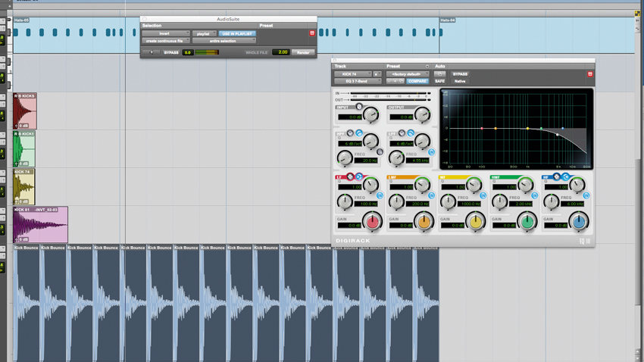Click the INPUT gain knob
644x362 pixels.
[x=371, y=115]
